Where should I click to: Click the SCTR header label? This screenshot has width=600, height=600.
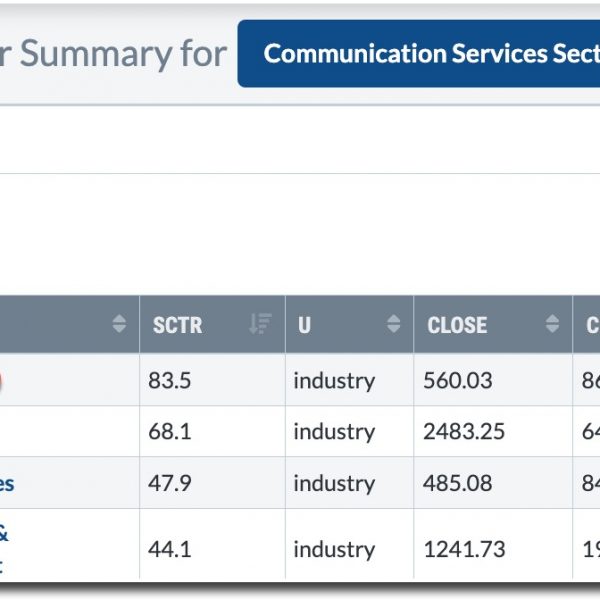(x=178, y=325)
